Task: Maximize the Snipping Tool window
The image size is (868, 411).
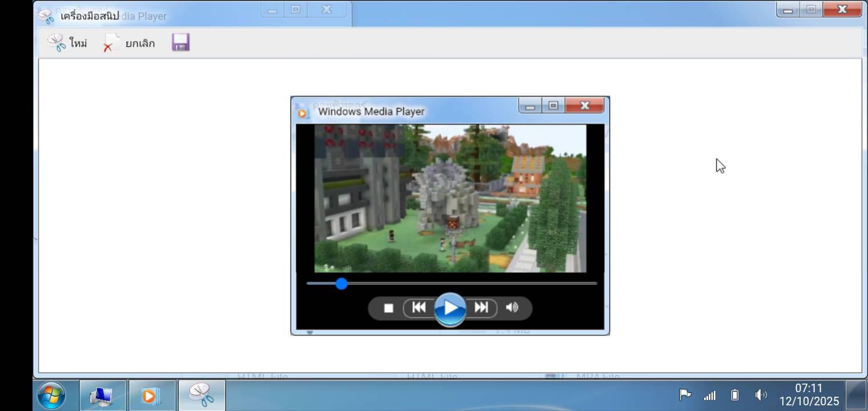Action: point(811,9)
